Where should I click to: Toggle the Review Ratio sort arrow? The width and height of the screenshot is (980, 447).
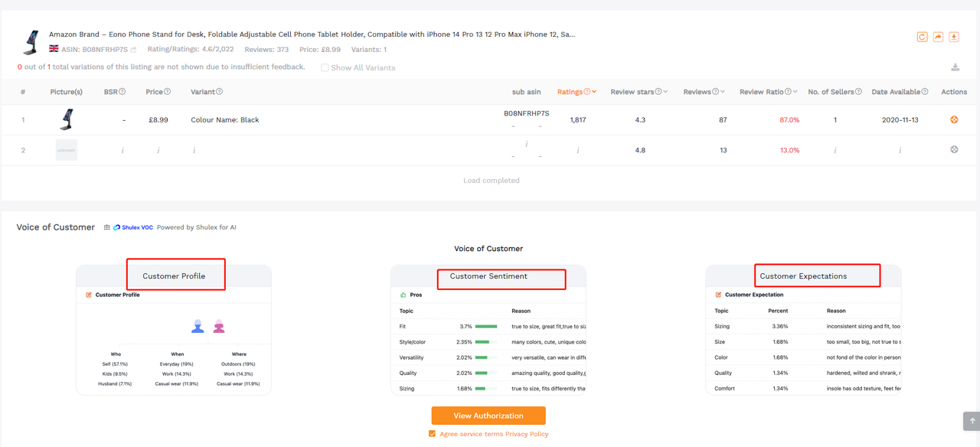click(x=795, y=92)
